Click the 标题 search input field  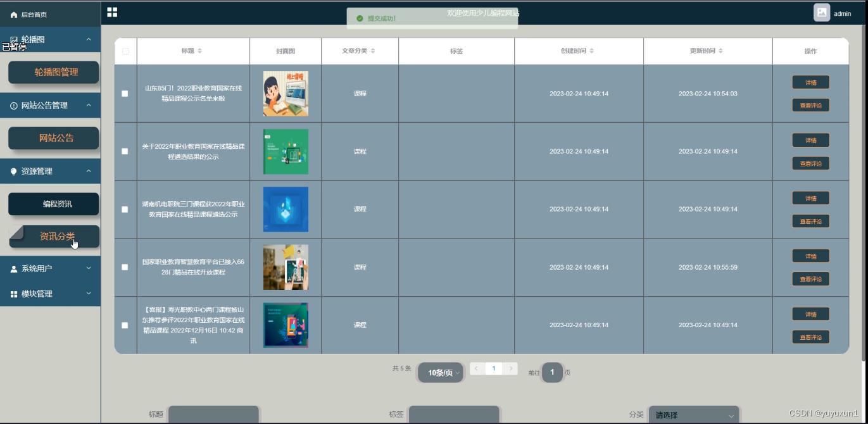[x=213, y=415]
